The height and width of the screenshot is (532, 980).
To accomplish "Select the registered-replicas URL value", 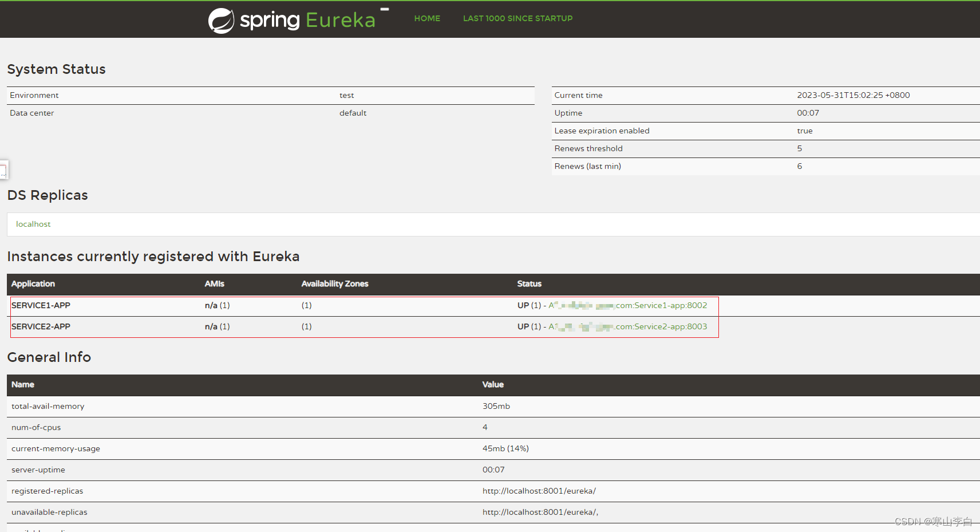I will [539, 491].
